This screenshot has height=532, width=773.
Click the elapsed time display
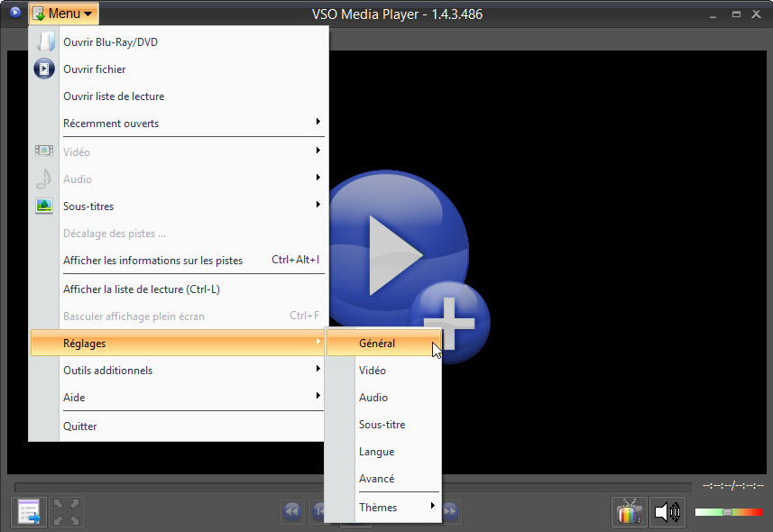coord(733,486)
